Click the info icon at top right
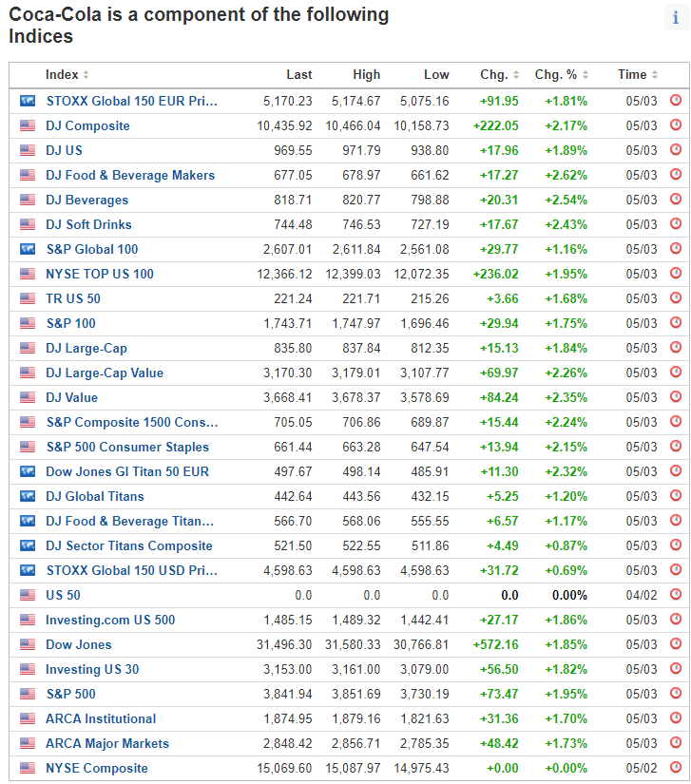Image resolution: width=691 pixels, height=784 pixels. point(675,19)
